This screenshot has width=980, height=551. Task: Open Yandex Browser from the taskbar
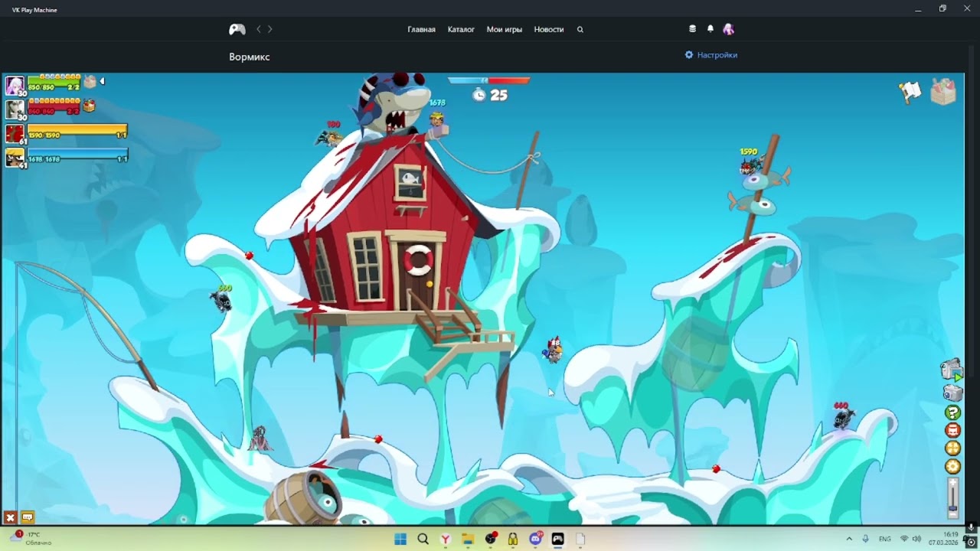(445, 539)
